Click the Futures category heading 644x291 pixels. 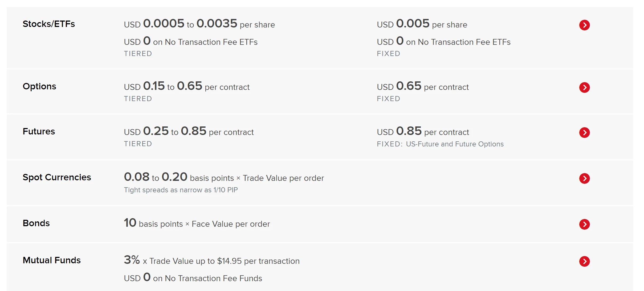point(39,131)
